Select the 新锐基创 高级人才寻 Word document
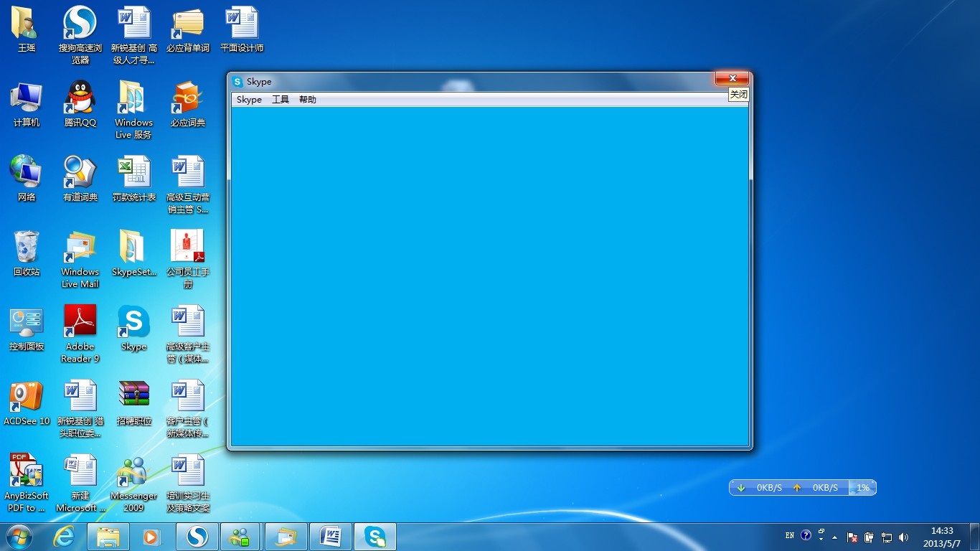This screenshot has width=980, height=551. coord(134,35)
